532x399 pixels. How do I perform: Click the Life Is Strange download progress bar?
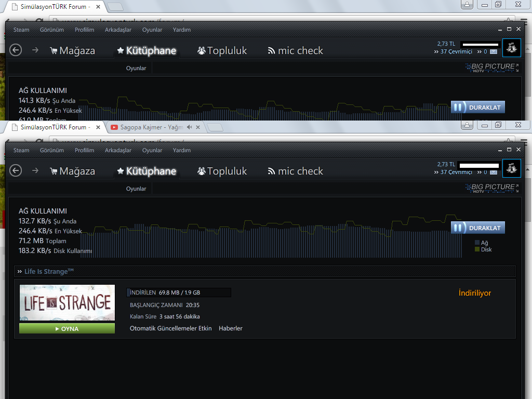[x=179, y=292]
